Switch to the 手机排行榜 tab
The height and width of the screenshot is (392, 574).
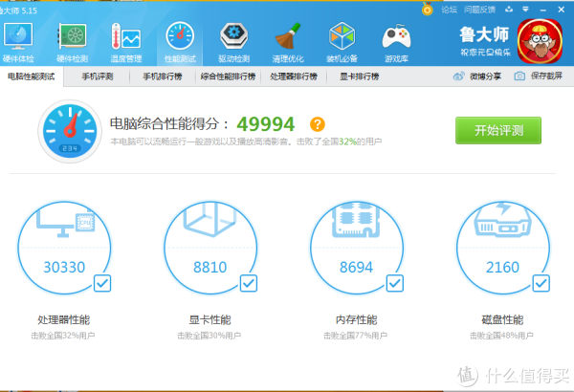(x=163, y=76)
